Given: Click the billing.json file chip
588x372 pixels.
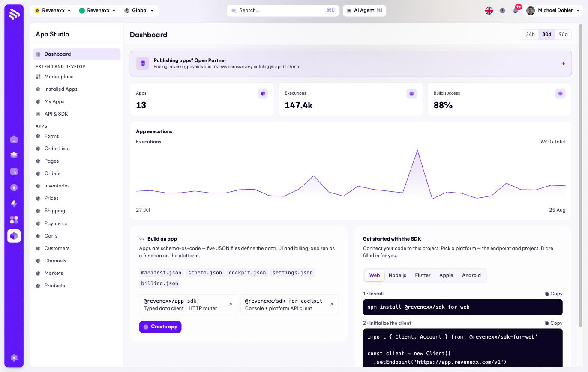Looking at the screenshot, I should coord(159,283).
